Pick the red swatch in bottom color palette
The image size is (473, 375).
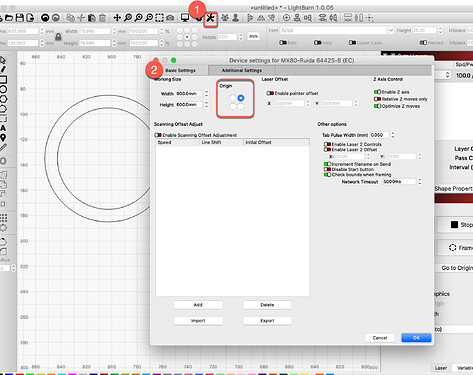(x=20, y=374)
